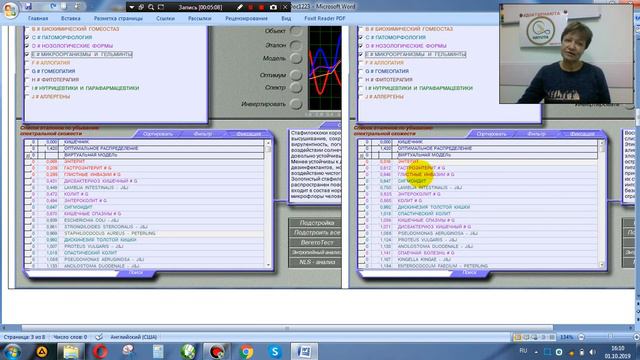The width and height of the screenshot is (640, 360).
Task: Open the Windows Start button
Action: pyautogui.click(x=12, y=351)
